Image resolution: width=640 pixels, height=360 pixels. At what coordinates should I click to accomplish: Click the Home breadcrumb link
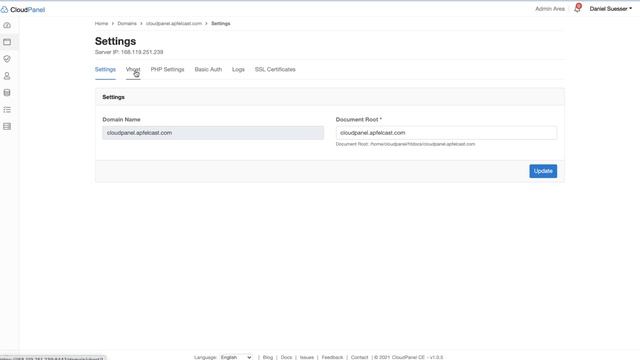click(x=101, y=23)
